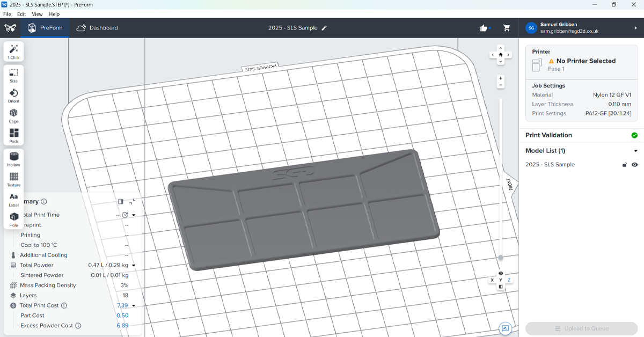Open the Hollow tool
This screenshot has height=337, width=644.
tap(13, 159)
